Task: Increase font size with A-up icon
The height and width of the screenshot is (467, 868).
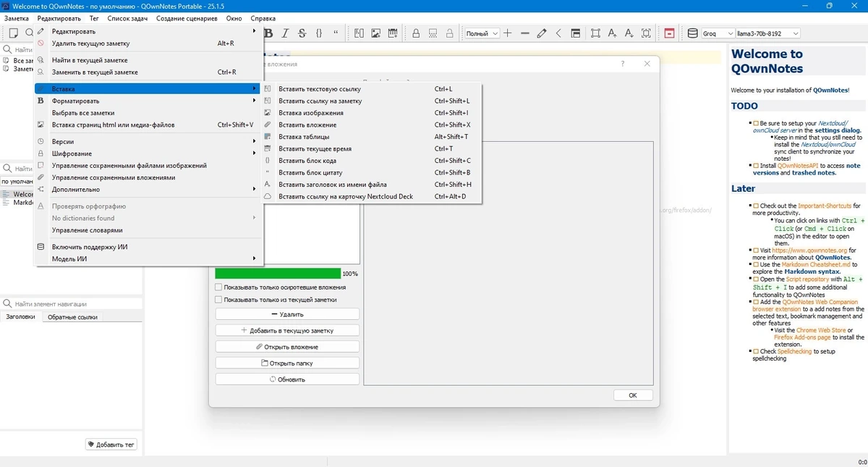Action: click(613, 33)
